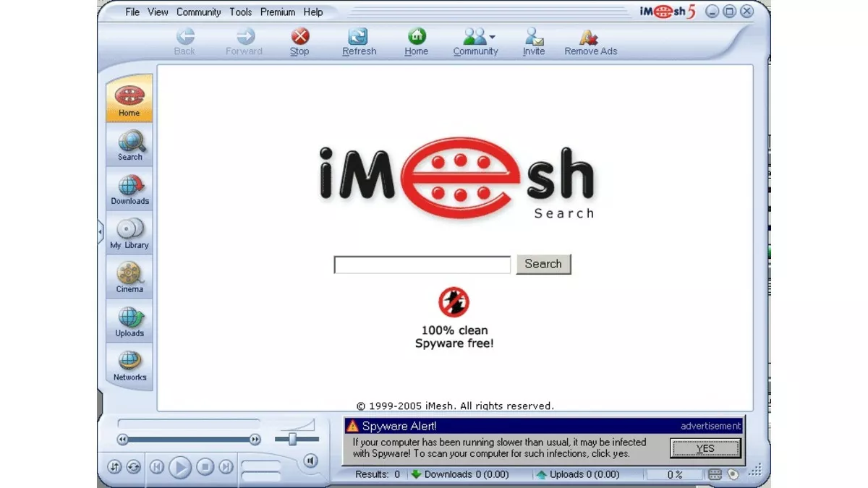Open the Premium menu
Image resolution: width=868 pixels, height=488 pixels.
[278, 12]
